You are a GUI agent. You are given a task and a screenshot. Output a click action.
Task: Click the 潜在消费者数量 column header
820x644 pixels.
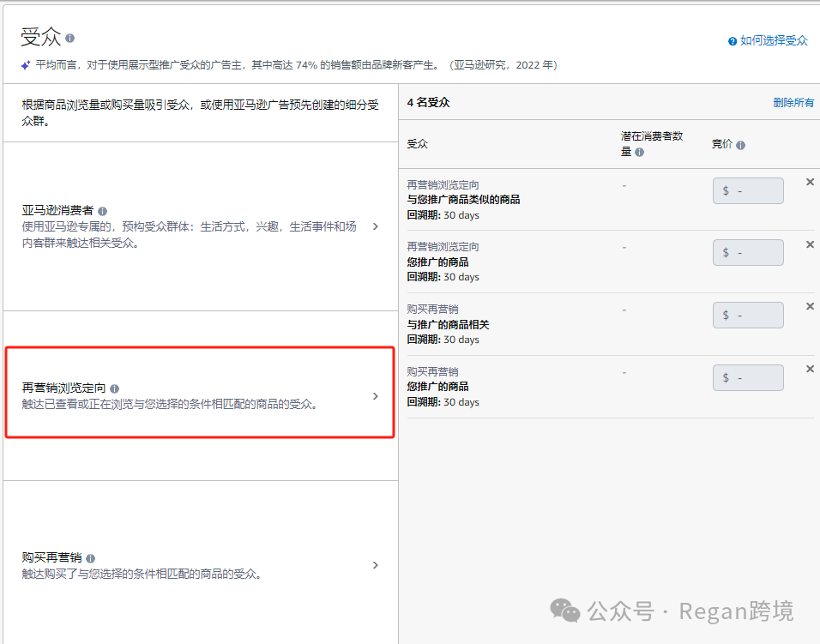coord(652,144)
